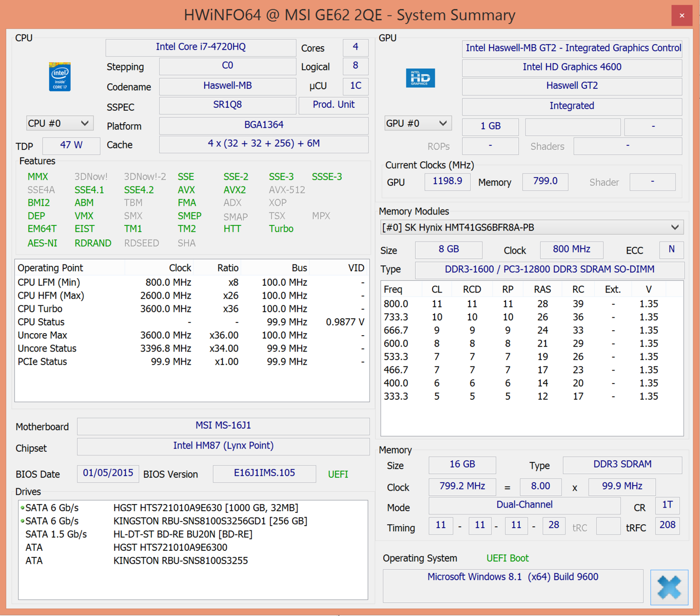Click the MSI MS-16J1 motherboard field
The height and width of the screenshot is (616, 700).
tap(223, 426)
